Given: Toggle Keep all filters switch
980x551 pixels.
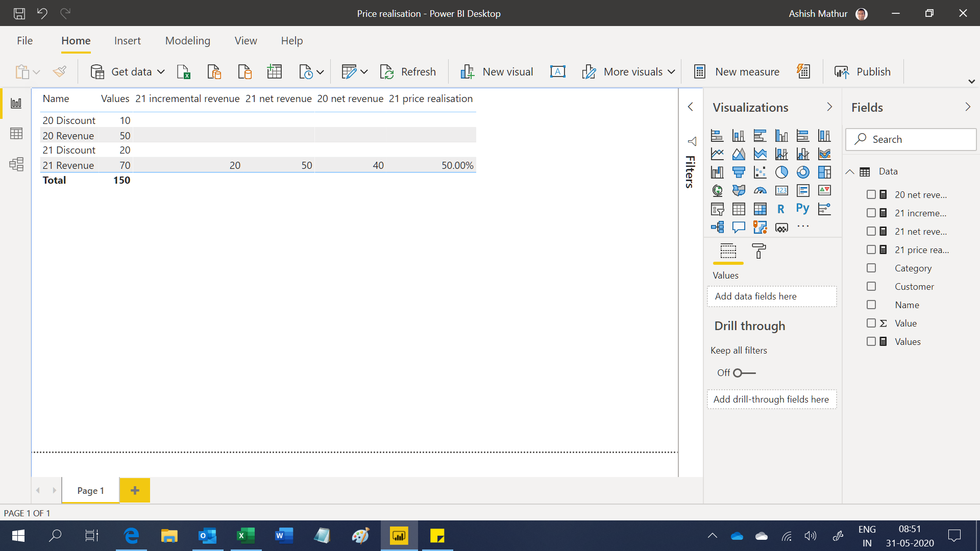Looking at the screenshot, I should click(744, 373).
